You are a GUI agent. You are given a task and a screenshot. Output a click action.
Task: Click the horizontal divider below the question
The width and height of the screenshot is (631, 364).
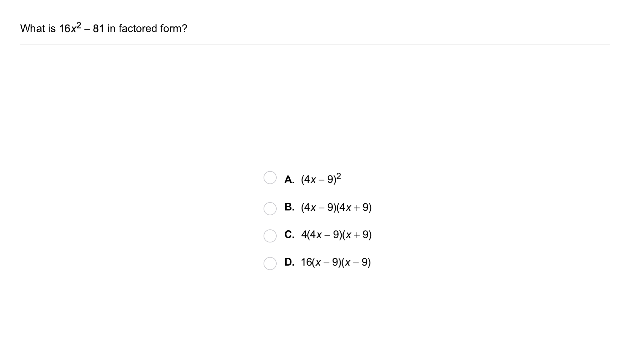[315, 44]
